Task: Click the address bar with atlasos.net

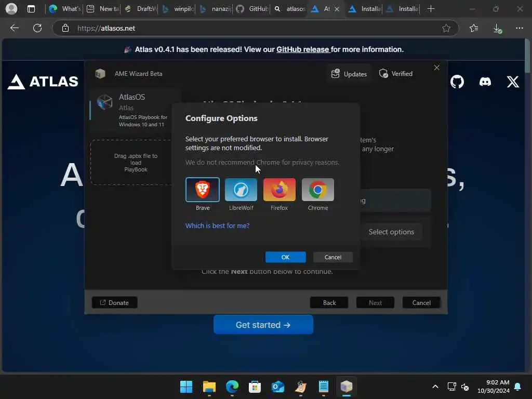Action: [x=255, y=28]
